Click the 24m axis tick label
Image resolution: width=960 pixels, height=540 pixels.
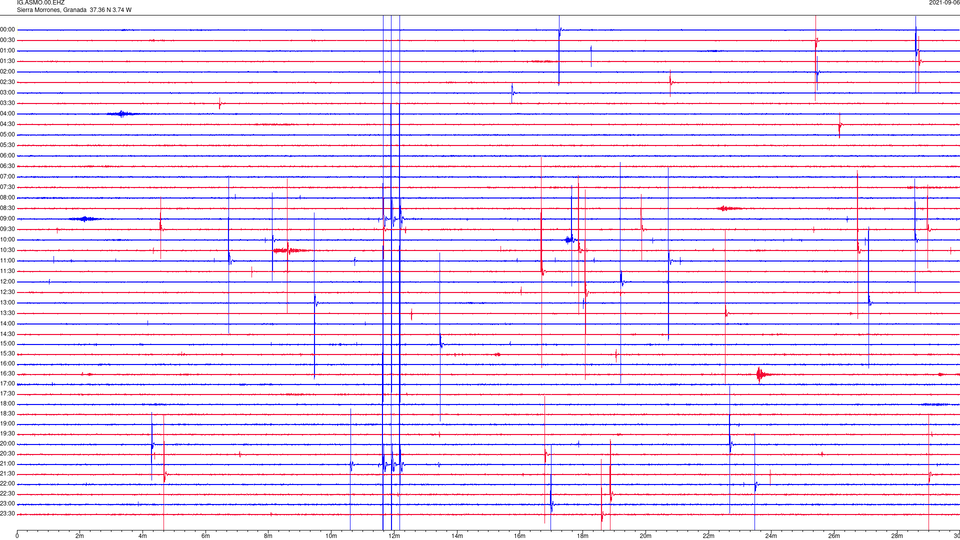click(x=771, y=536)
